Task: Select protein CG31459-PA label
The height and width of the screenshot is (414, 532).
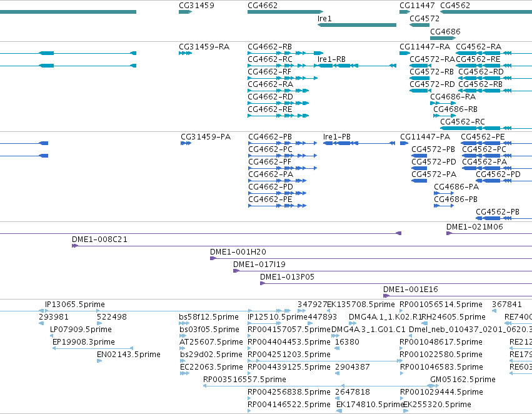Action: click(206, 137)
